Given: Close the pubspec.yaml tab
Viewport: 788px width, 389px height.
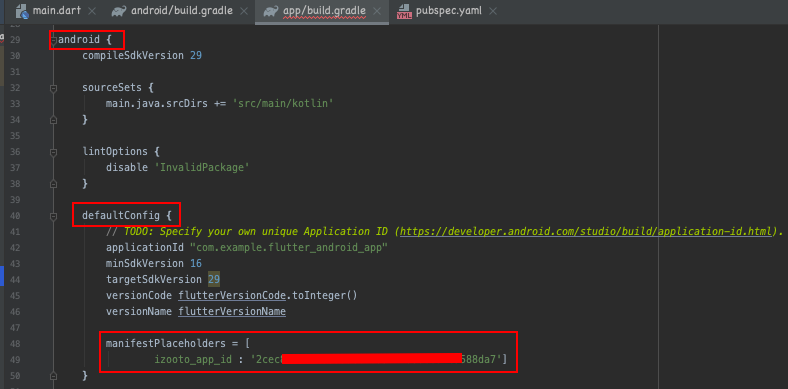Looking at the screenshot, I should [492, 11].
